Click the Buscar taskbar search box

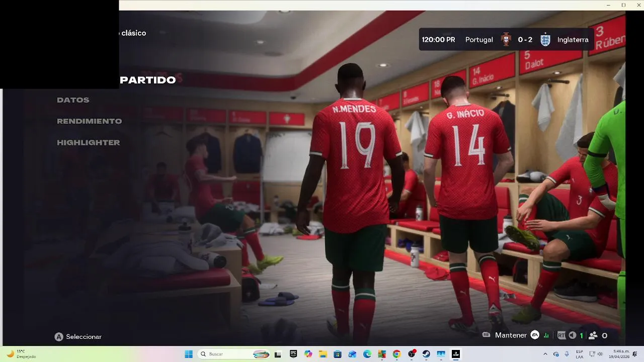tap(234, 354)
